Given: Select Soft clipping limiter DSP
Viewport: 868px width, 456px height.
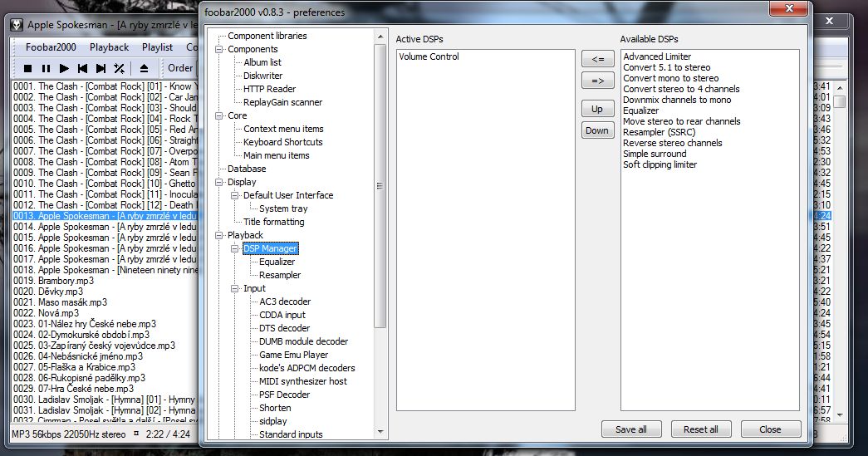Looking at the screenshot, I should pos(660,164).
